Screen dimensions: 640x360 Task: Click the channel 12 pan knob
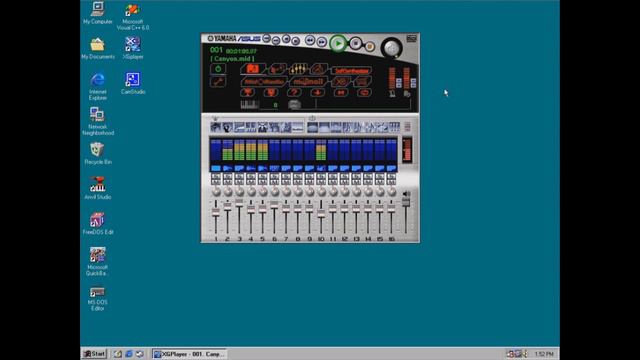345,191
